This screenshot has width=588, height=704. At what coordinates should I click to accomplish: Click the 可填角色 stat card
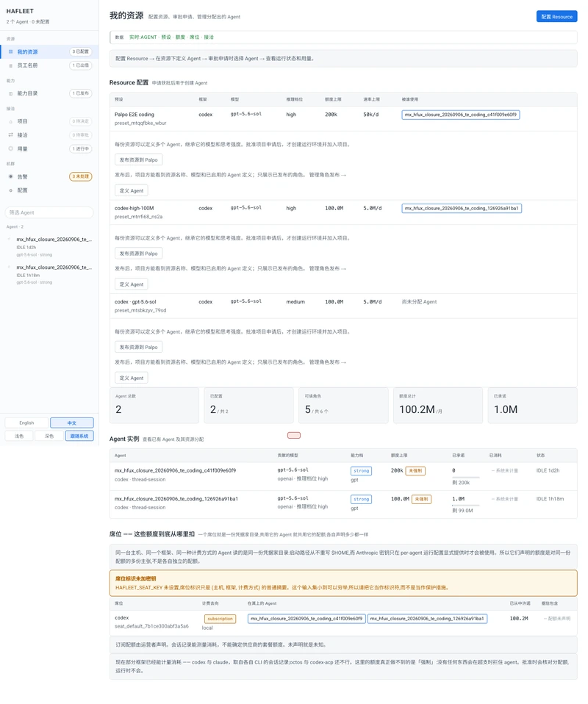coord(343,406)
